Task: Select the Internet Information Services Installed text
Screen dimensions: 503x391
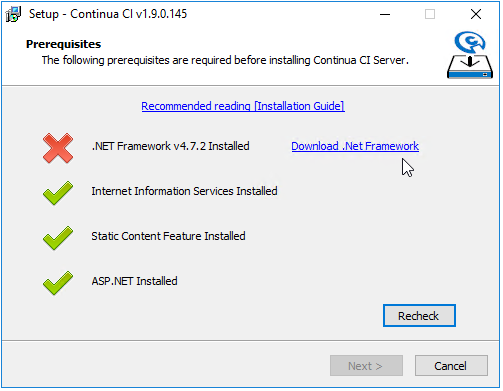Action: 184,191
